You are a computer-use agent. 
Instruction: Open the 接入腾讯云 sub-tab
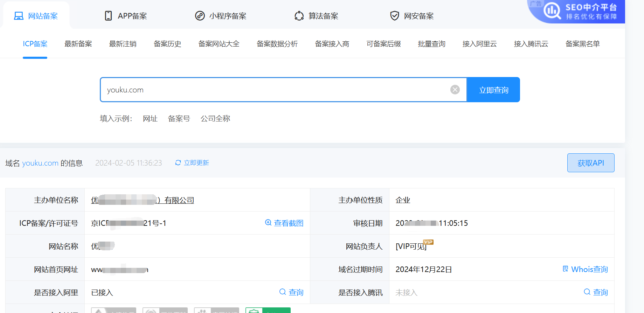click(531, 44)
